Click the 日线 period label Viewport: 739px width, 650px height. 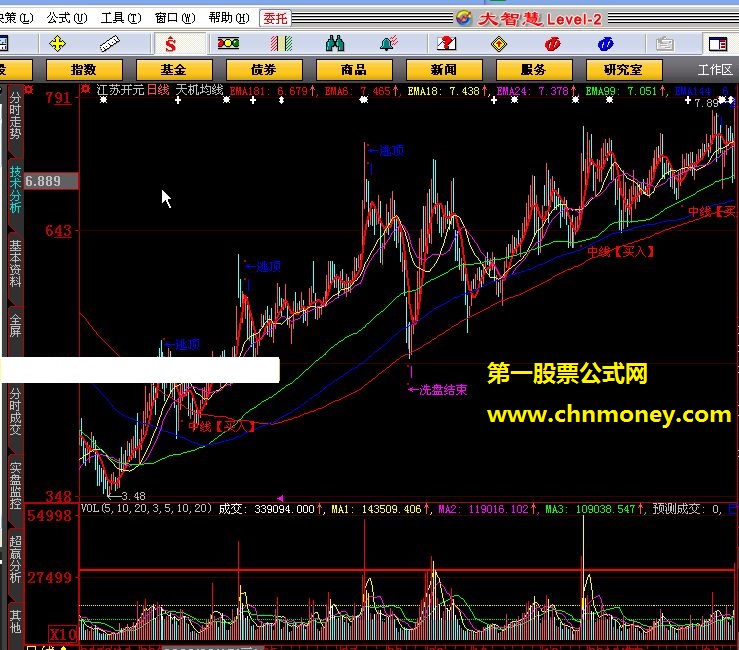coord(158,90)
